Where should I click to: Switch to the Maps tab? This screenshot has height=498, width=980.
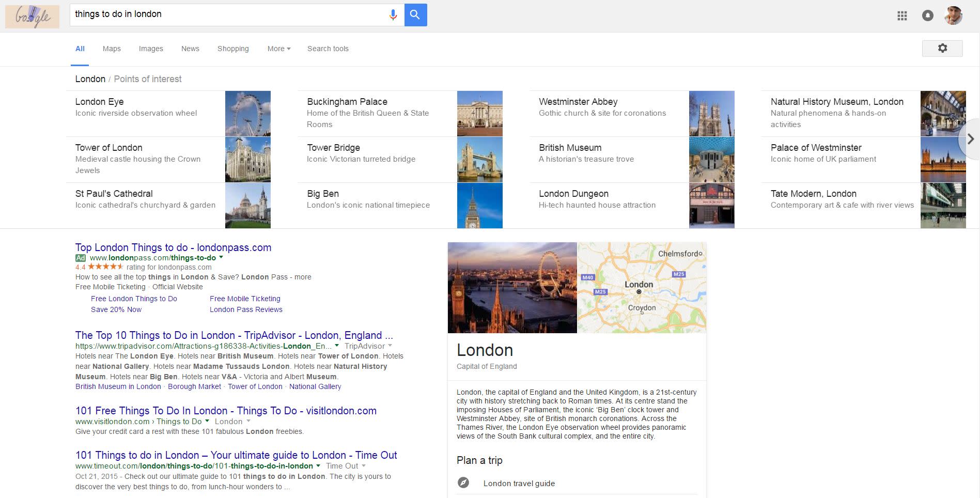112,49
